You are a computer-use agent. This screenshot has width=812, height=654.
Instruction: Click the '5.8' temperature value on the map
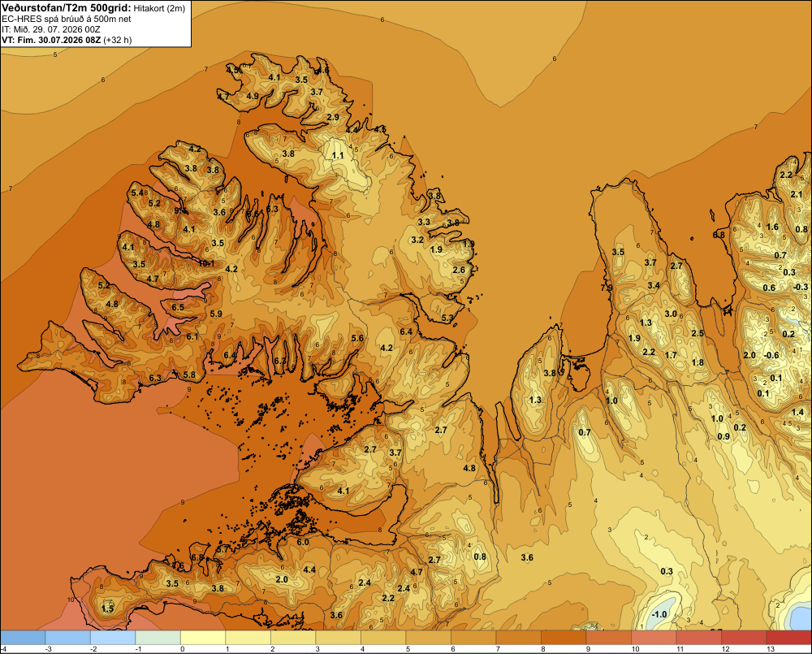[189, 375]
